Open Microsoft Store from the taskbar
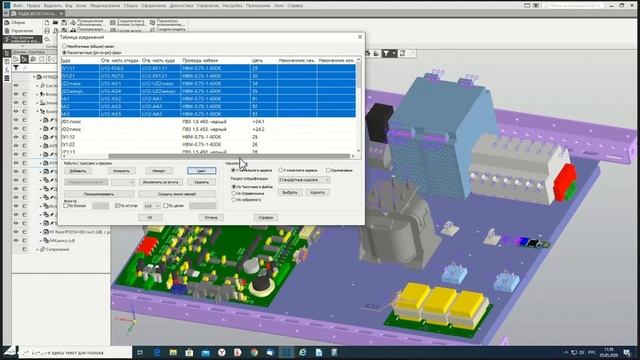This screenshot has height=360, width=640. click(x=189, y=352)
